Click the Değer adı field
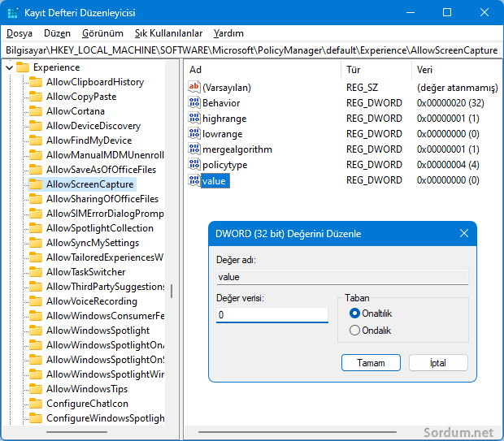The width and height of the screenshot is (504, 441). click(x=342, y=277)
